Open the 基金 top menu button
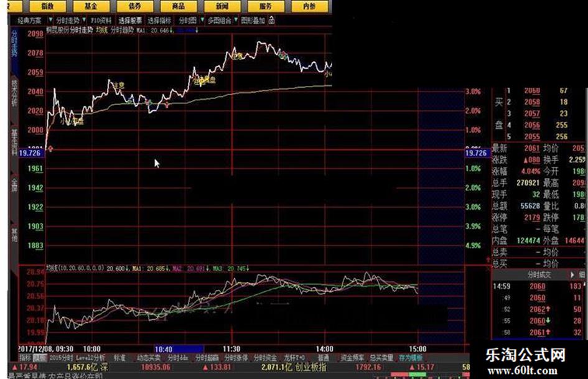 click(91, 6)
